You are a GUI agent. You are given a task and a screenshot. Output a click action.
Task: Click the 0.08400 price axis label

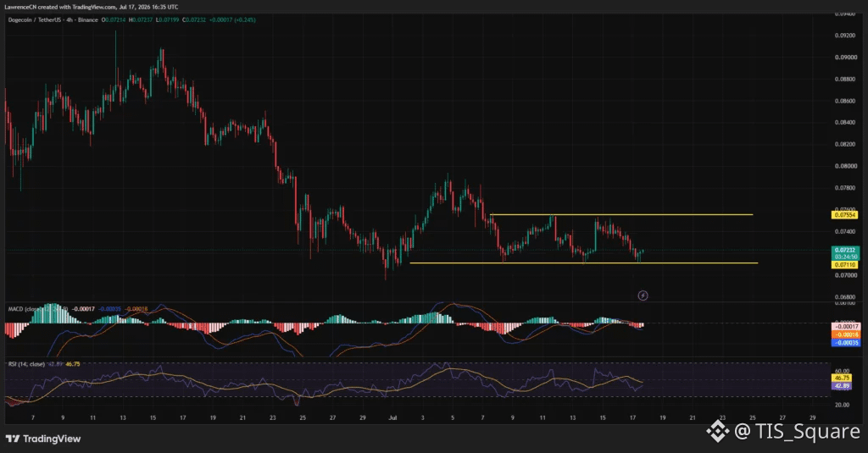coord(845,123)
